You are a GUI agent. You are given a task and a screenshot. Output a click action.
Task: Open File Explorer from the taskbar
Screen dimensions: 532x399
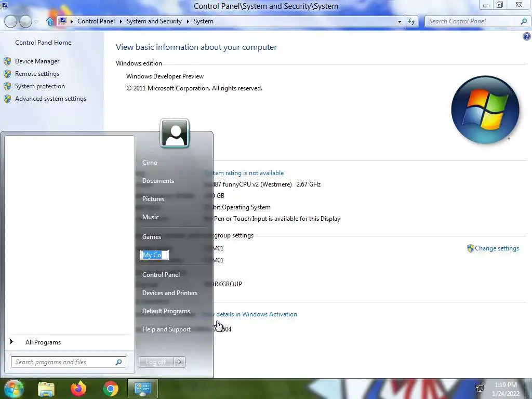click(46, 389)
